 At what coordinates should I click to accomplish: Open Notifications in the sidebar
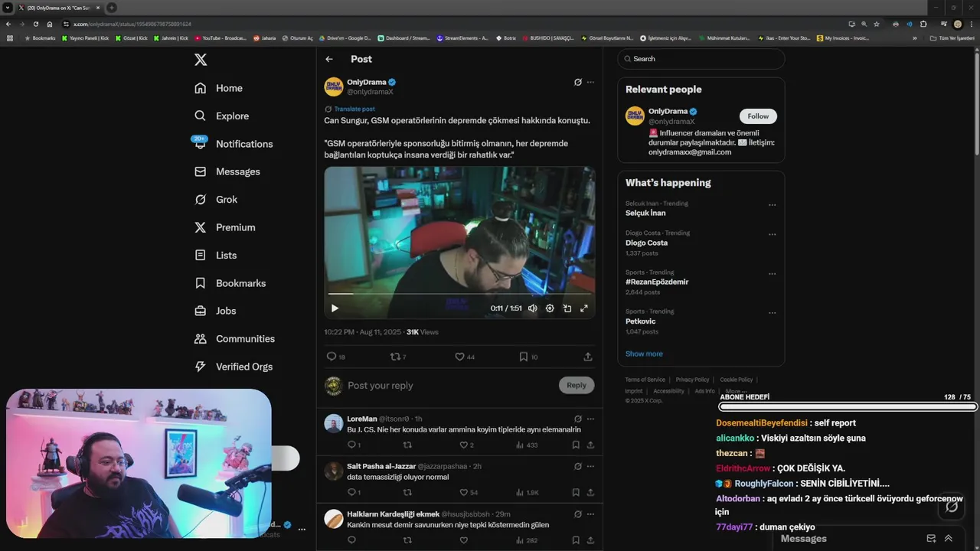[234, 144]
